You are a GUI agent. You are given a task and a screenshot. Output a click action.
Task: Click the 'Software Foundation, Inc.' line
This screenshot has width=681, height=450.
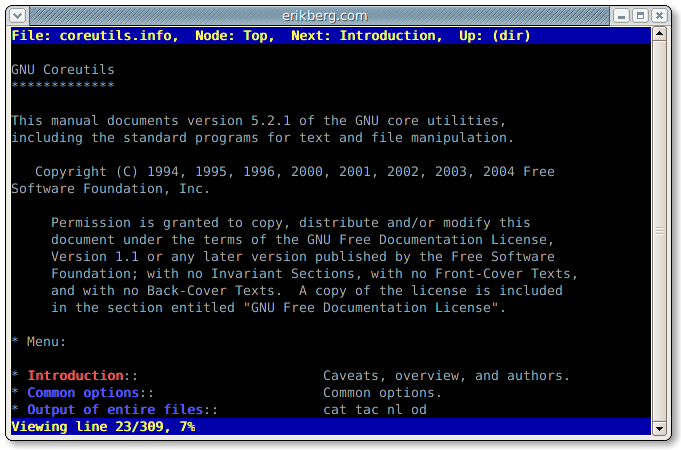click(x=110, y=189)
